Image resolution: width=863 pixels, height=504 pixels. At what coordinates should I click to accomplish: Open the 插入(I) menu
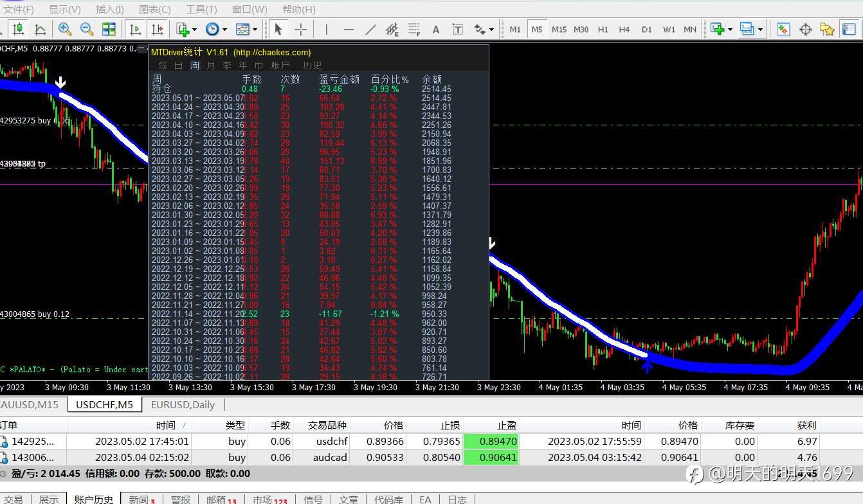tap(110, 9)
